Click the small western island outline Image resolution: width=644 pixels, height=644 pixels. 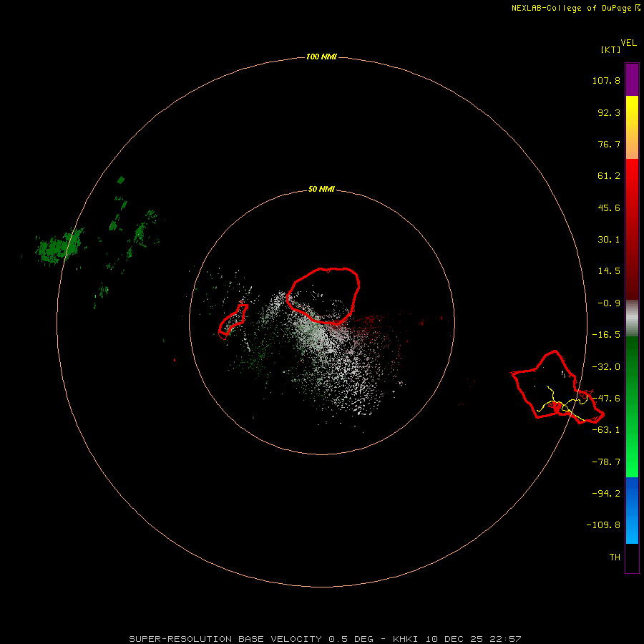[233, 321]
